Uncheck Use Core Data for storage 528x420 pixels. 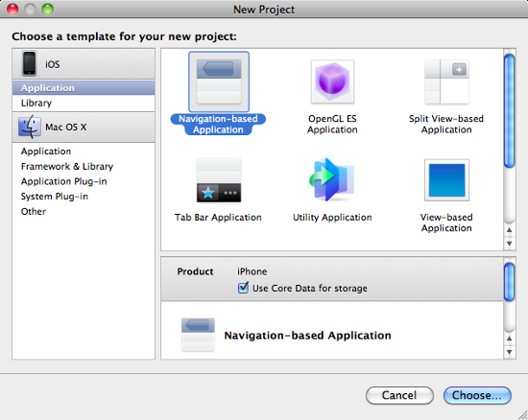243,288
